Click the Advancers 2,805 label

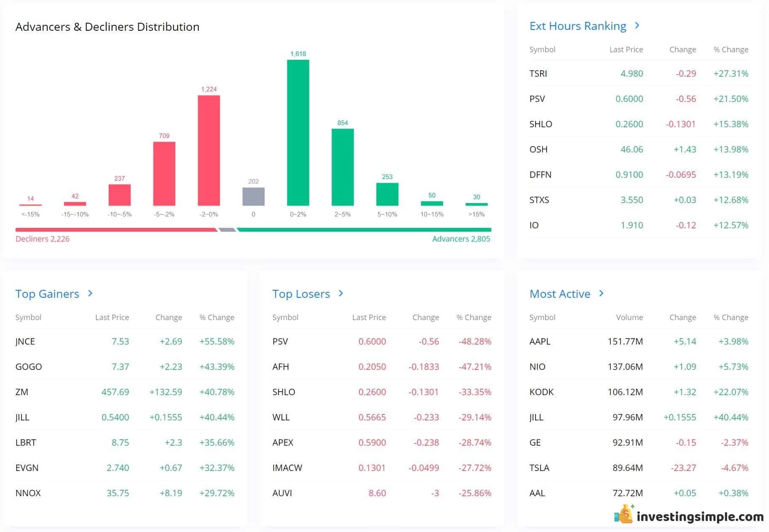tap(461, 239)
